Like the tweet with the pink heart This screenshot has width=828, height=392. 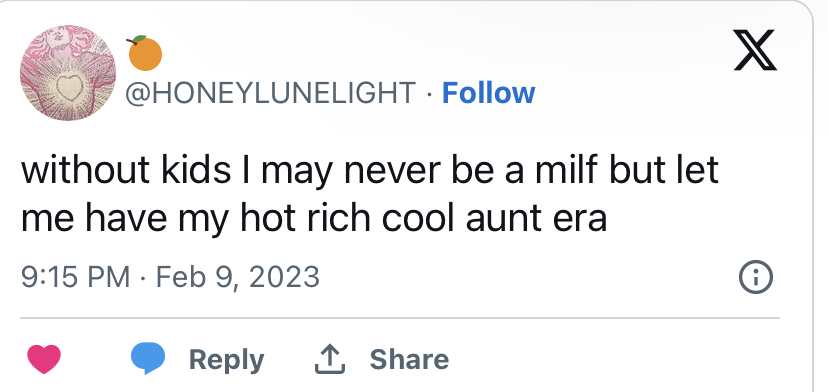tap(44, 359)
